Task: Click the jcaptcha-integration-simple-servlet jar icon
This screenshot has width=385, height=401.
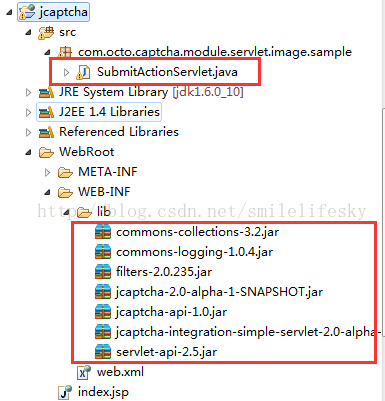Action: (x=103, y=332)
